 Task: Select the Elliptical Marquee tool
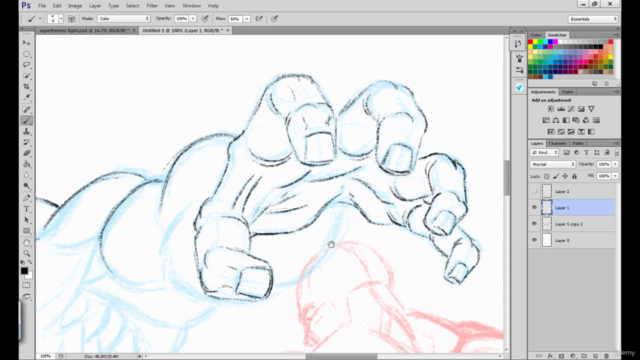click(27, 54)
